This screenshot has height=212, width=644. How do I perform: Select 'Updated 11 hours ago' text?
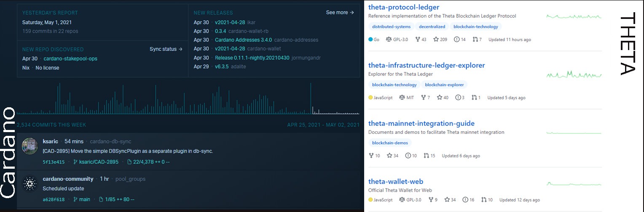point(510,40)
